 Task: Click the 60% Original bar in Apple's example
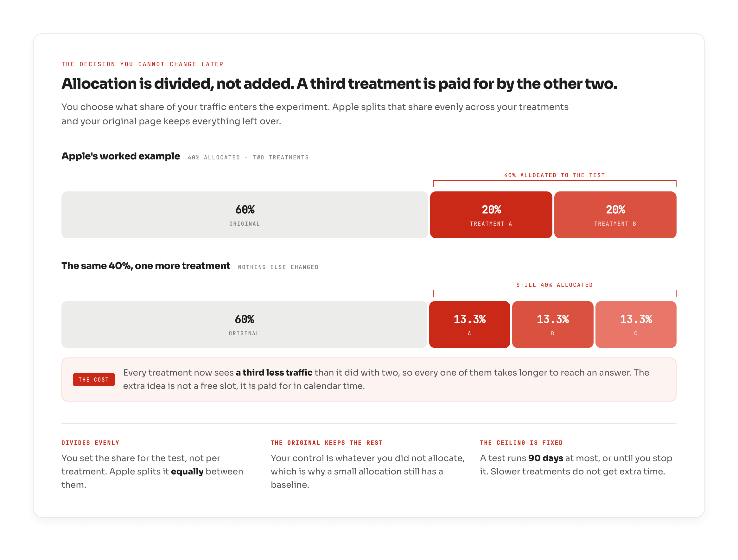point(245,215)
